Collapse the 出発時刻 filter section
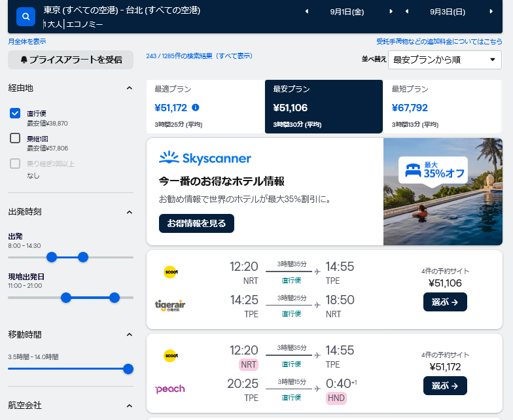513x420 pixels. point(130,212)
